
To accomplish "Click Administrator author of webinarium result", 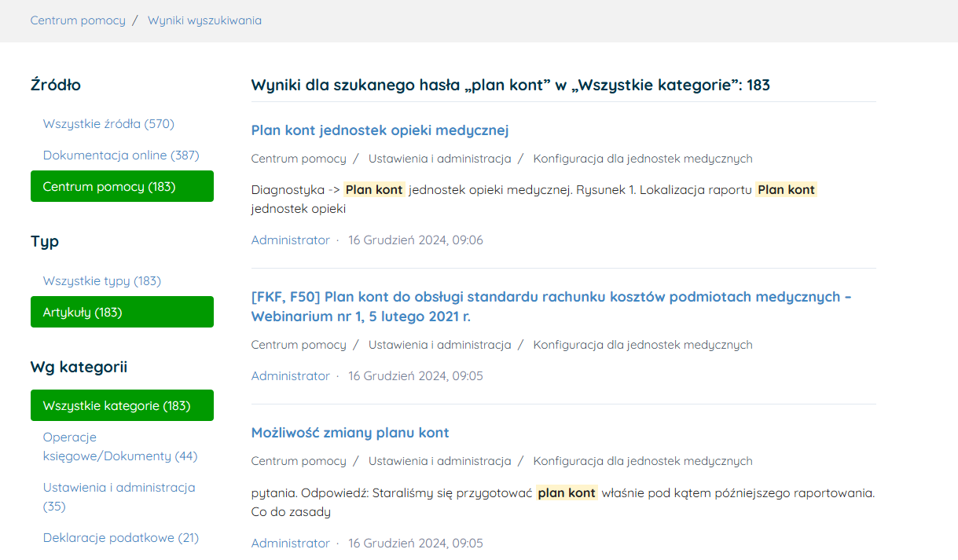I will [x=291, y=375].
